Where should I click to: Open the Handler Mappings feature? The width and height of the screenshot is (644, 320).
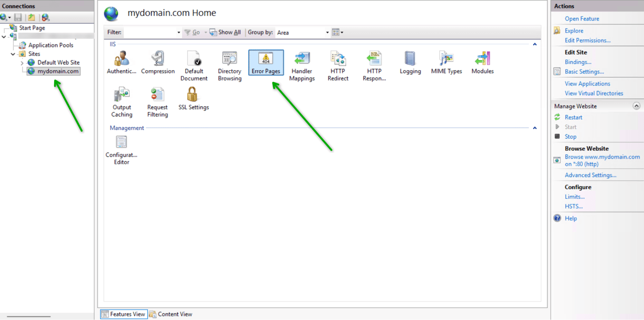pos(302,66)
